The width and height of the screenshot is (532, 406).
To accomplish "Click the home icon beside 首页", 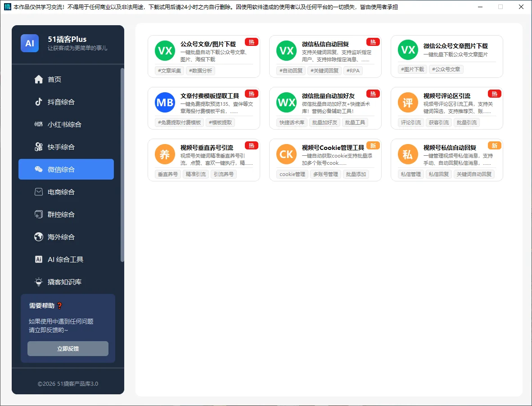I will point(39,79).
